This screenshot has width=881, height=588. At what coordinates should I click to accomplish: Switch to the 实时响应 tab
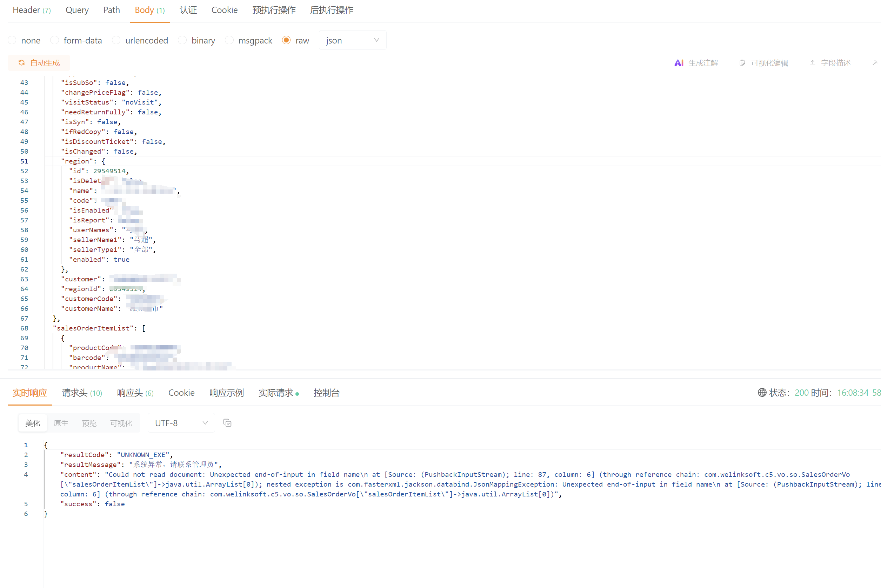[x=29, y=393]
